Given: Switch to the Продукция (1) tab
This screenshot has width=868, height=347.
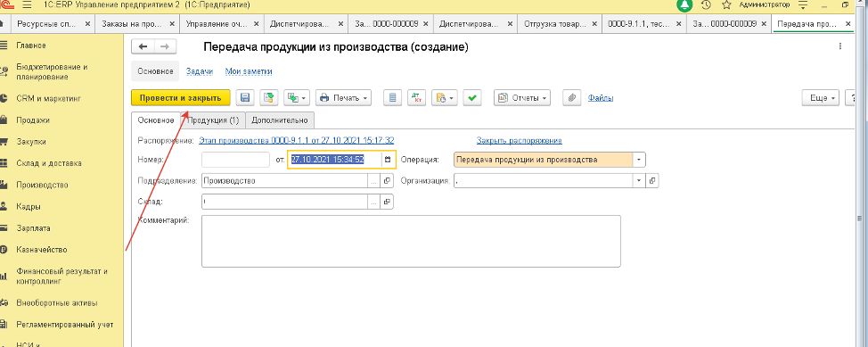Looking at the screenshot, I should 213,120.
